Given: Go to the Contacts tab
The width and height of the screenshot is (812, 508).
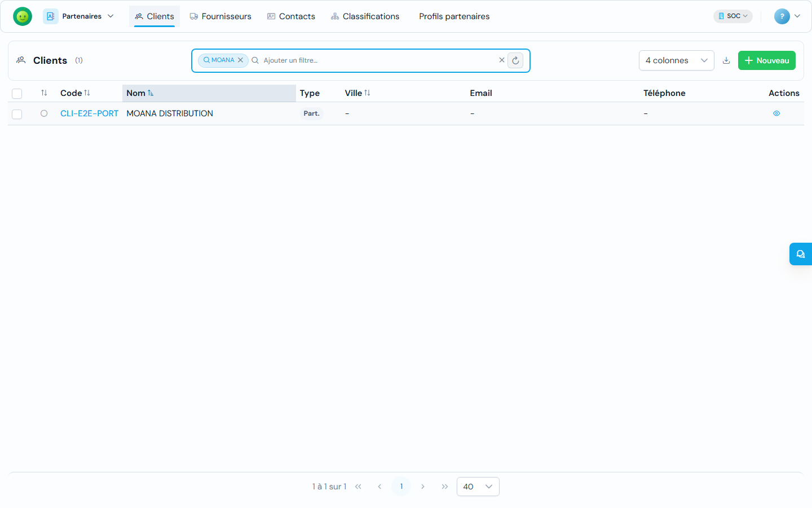Looking at the screenshot, I should click(291, 16).
